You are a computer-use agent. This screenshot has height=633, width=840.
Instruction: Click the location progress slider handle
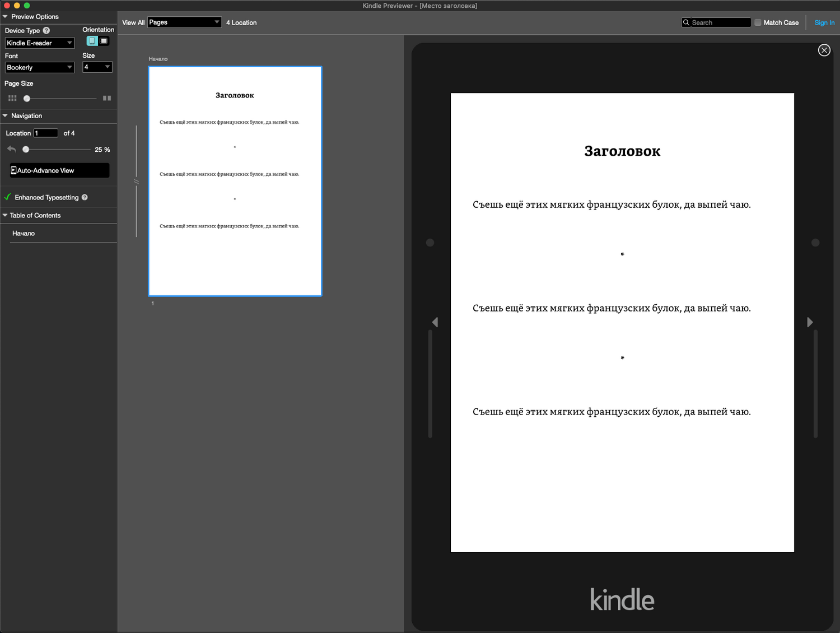coord(26,150)
